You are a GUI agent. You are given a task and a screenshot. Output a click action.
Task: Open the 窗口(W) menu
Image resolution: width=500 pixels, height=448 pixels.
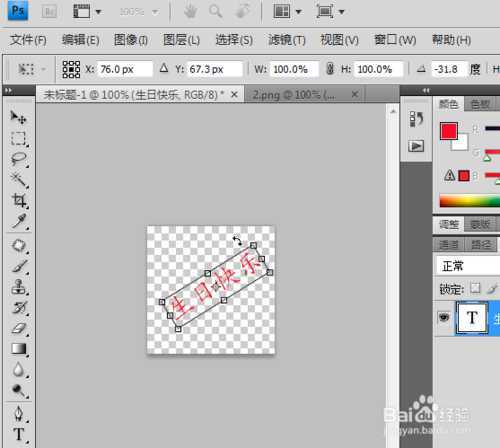395,40
